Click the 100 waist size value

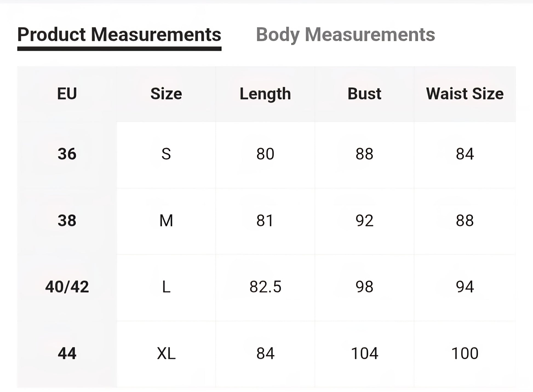465,353
